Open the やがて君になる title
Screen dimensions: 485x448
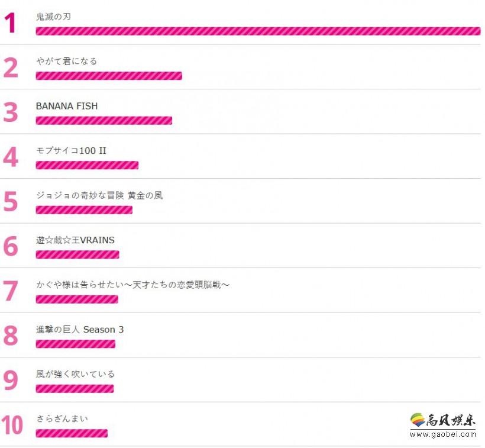[66, 62]
